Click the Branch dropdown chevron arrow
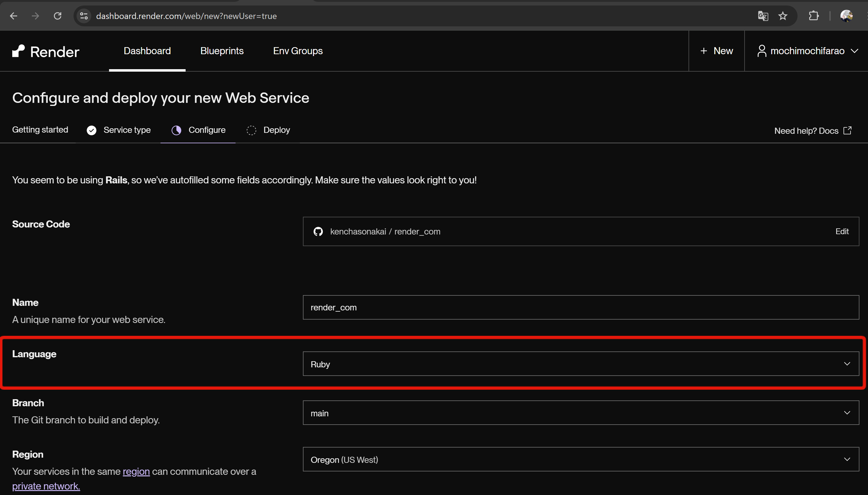The height and width of the screenshot is (495, 868). pos(847,413)
